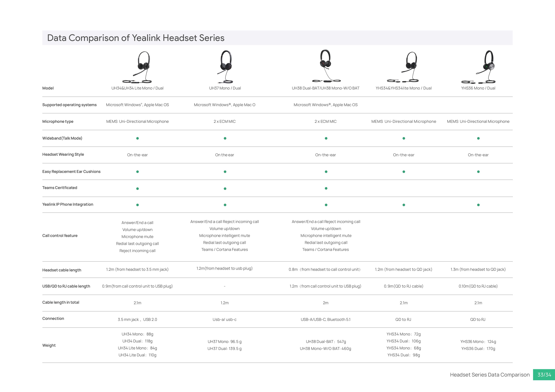Viewport: 555px width, 392px height.
Task: Click UH34 'MEMS Uni-Directional Microphone' cell
Action: 138,122
